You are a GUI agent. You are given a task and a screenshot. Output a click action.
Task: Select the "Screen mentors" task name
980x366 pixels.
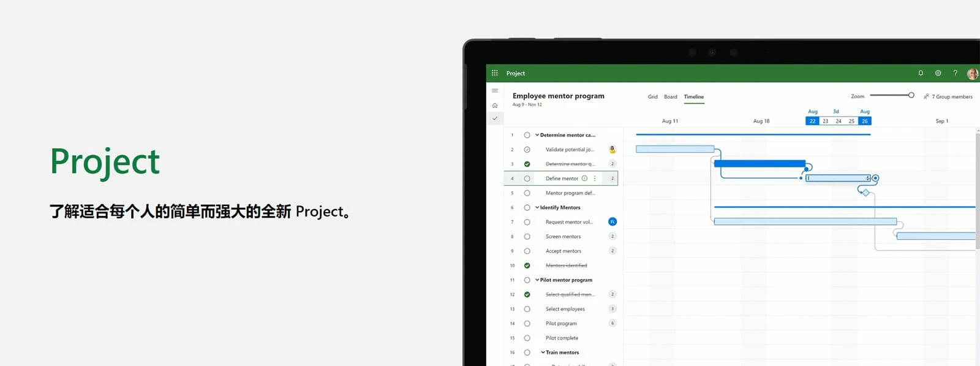[x=563, y=237]
